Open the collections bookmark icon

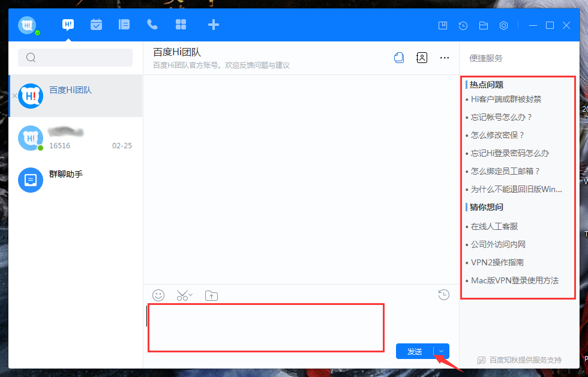point(442,25)
